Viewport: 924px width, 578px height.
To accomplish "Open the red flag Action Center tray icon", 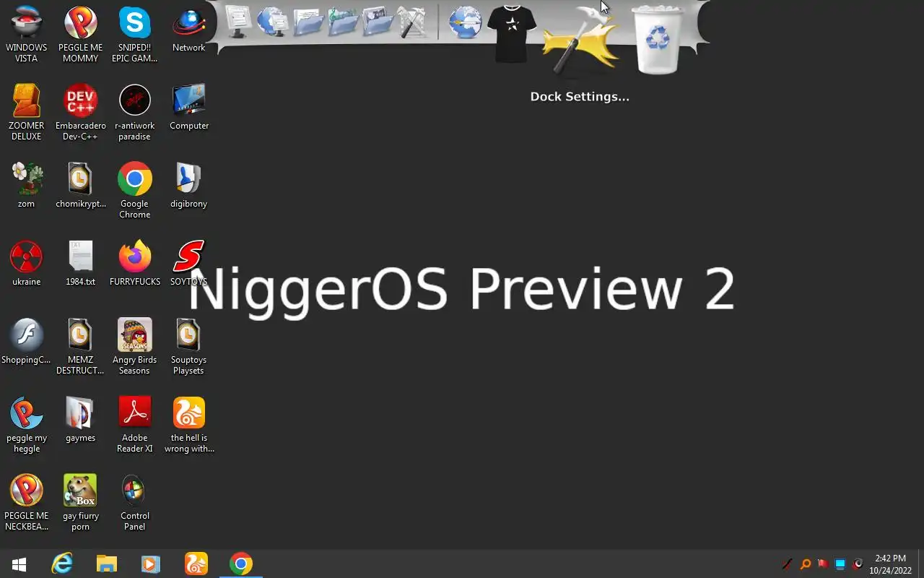I will 823,564.
